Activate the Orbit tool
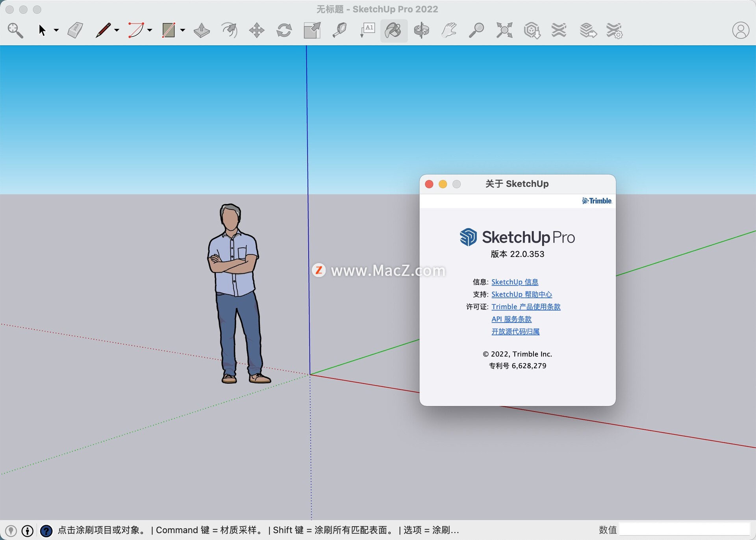Viewport: 756px width, 540px height. click(x=421, y=30)
